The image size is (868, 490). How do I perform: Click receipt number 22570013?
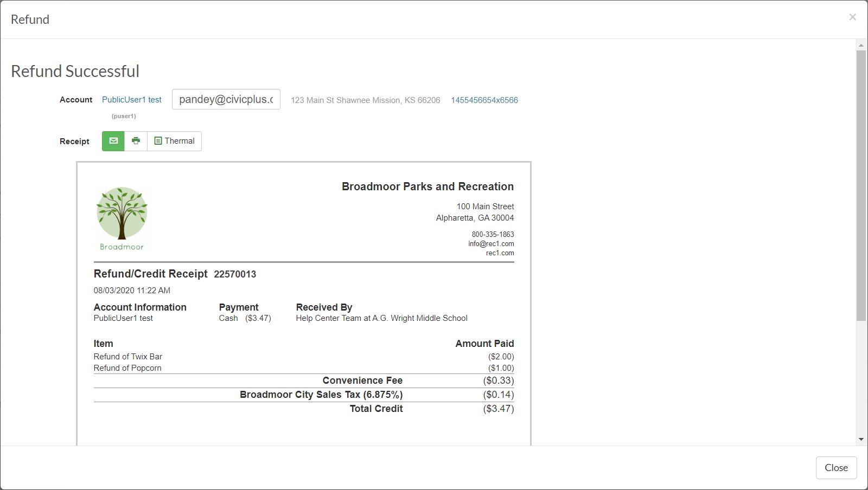(x=235, y=274)
